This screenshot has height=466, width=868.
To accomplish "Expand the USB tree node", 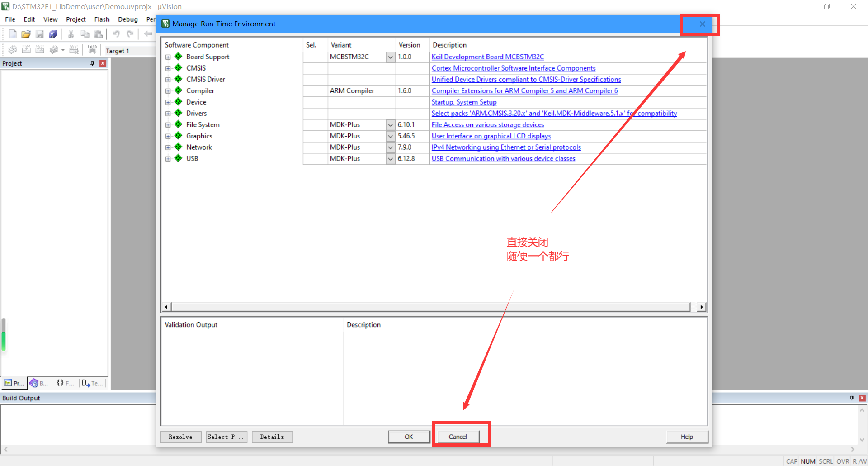I will (168, 159).
